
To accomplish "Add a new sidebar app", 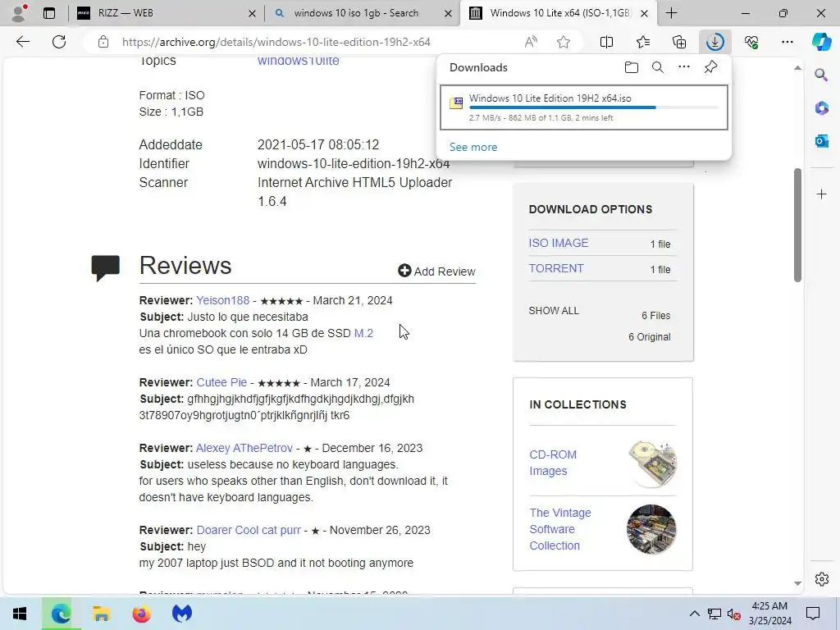I will (x=821, y=194).
